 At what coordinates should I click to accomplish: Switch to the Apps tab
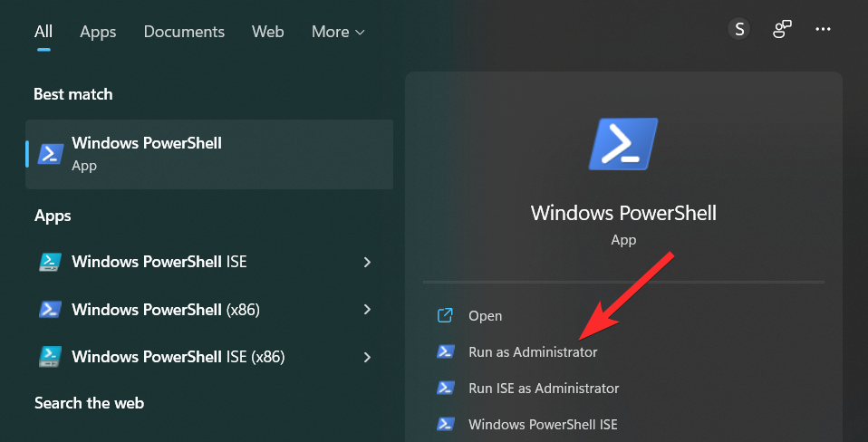pyautogui.click(x=98, y=32)
